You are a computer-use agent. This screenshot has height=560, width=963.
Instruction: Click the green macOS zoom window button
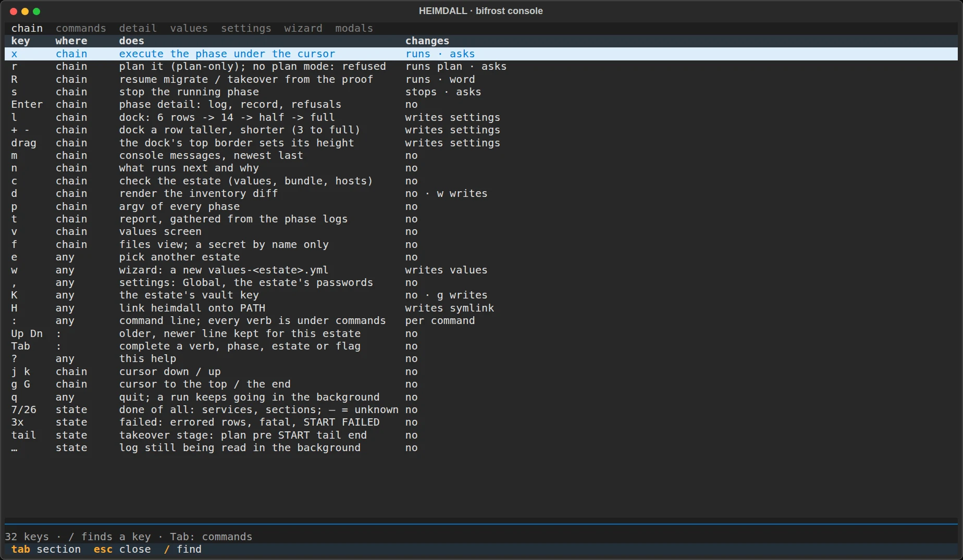(x=36, y=11)
